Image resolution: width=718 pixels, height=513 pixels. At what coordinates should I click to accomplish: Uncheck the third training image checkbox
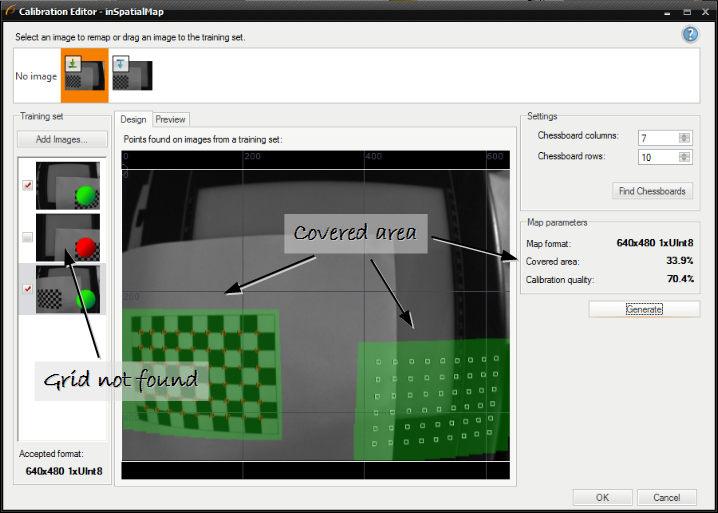tap(27, 289)
